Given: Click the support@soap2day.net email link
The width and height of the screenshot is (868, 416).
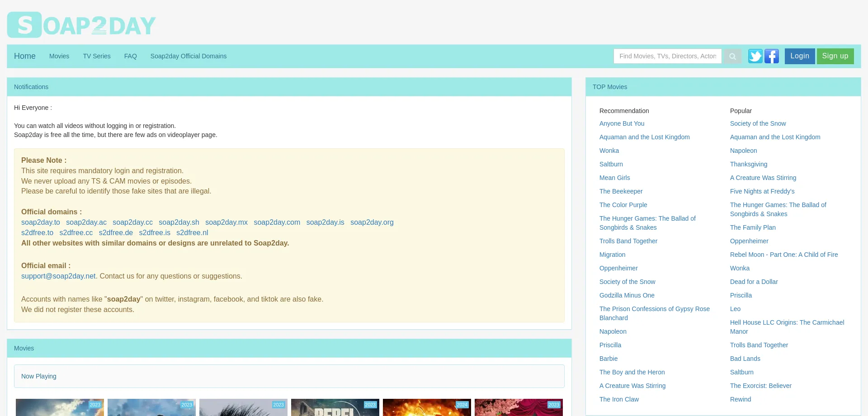Looking at the screenshot, I should 58,276.
